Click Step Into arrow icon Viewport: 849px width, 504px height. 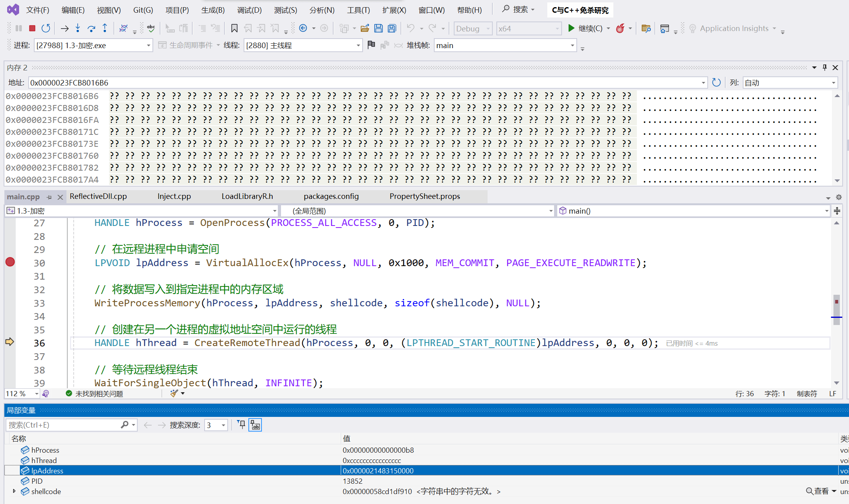pyautogui.click(x=78, y=28)
